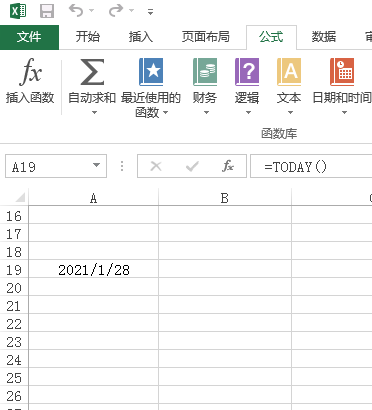Select column B header

coord(225,198)
